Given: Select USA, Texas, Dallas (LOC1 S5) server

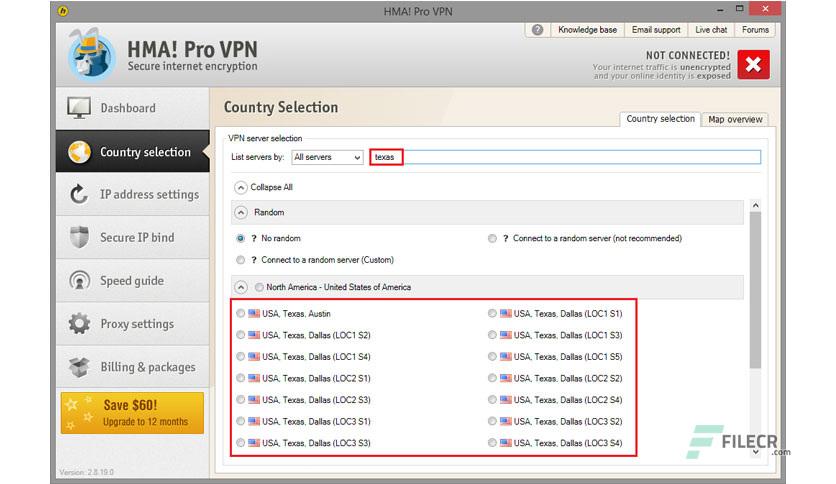Looking at the screenshot, I should [492, 357].
